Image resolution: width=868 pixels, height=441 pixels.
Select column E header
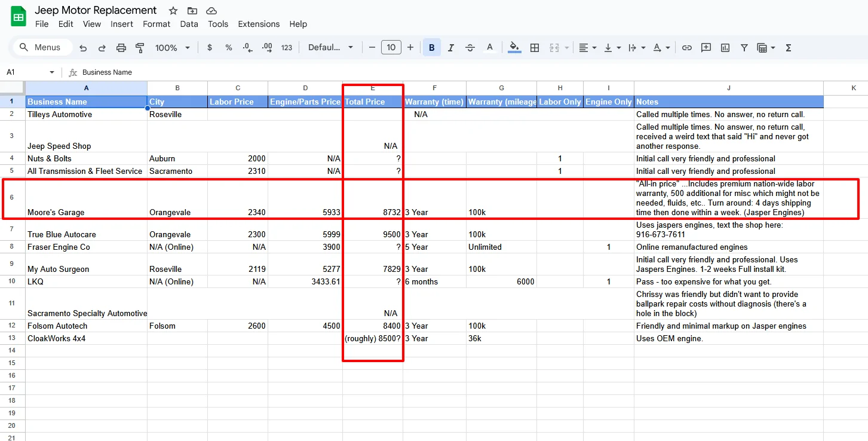(373, 88)
